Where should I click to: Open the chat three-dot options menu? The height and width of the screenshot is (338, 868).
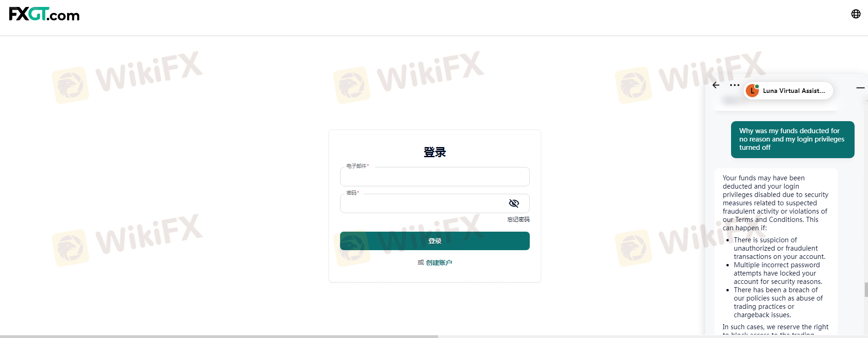click(x=734, y=85)
